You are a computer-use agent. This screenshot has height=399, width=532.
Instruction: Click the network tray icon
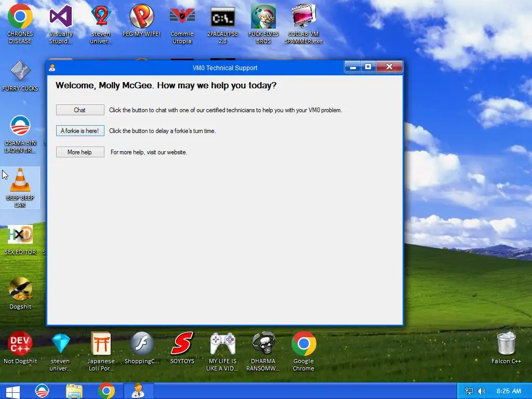pyautogui.click(x=469, y=391)
